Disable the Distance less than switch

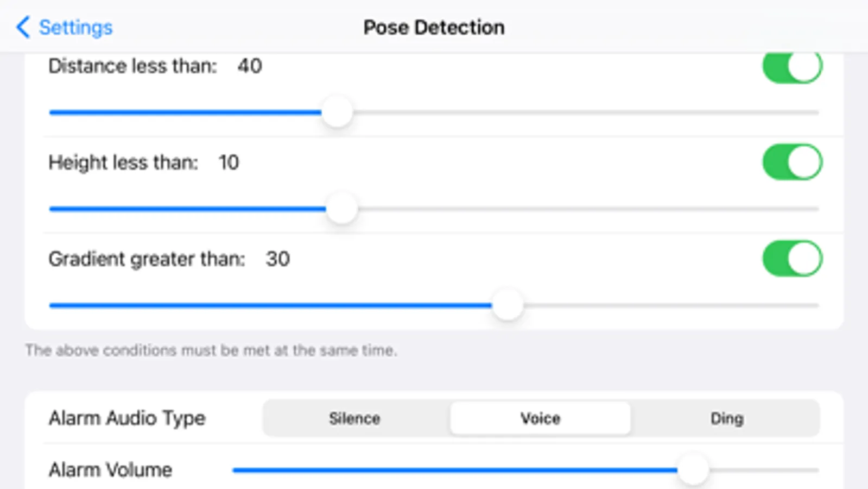click(x=792, y=66)
